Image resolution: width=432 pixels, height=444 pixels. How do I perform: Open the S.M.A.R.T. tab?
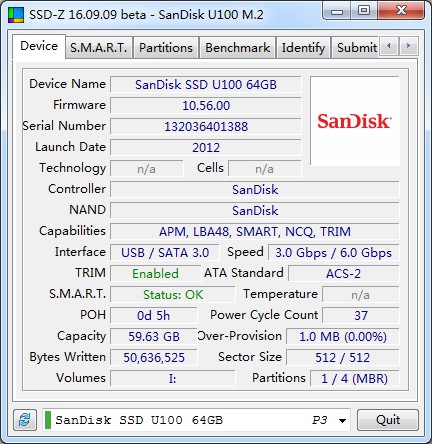(99, 48)
